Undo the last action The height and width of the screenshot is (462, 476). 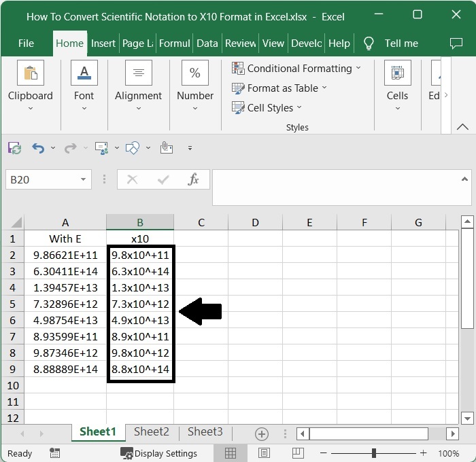tap(38, 148)
